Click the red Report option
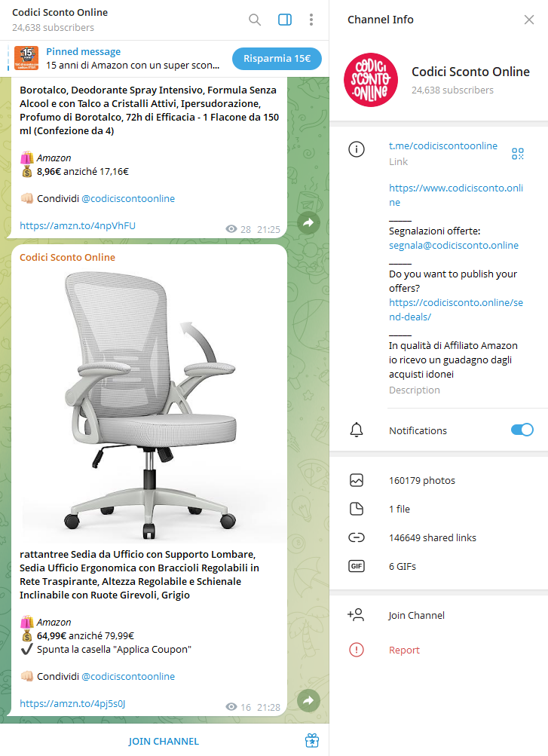Image resolution: width=548 pixels, height=756 pixels. click(x=404, y=650)
